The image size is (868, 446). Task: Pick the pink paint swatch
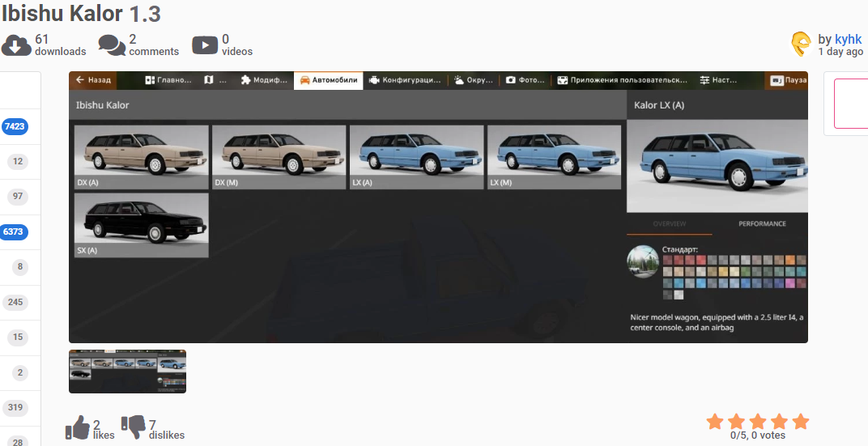click(790, 283)
